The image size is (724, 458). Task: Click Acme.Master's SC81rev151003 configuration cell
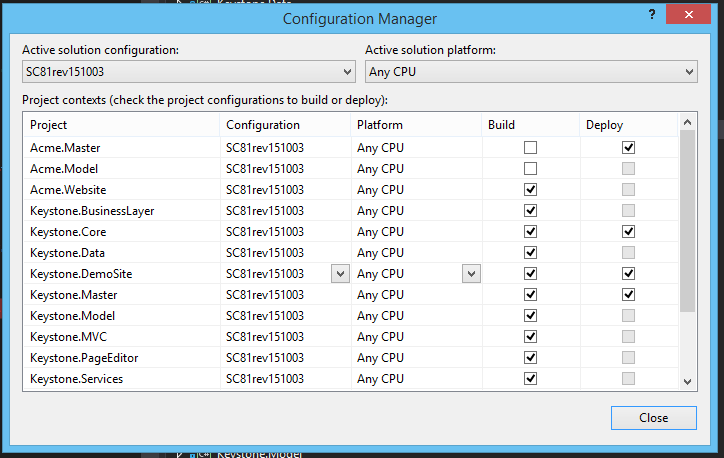click(286, 148)
